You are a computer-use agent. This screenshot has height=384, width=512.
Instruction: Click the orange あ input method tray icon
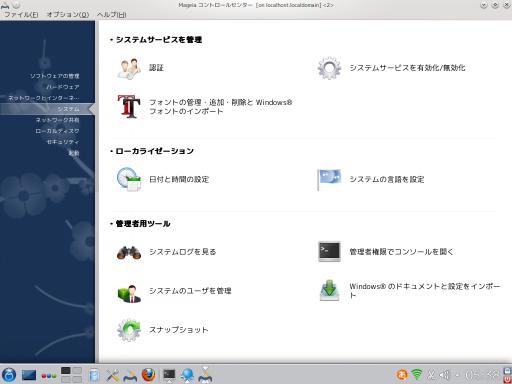pos(402,375)
